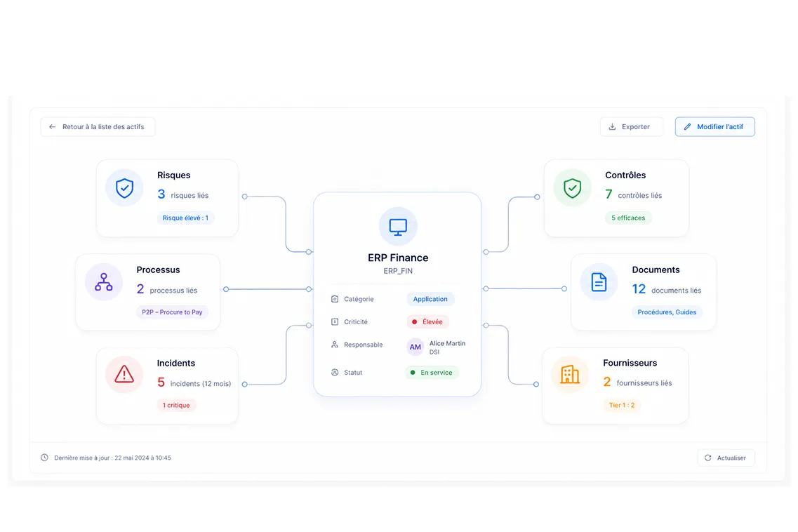Image resolution: width=798 pixels, height=532 pixels.
Task: Click the ERP Finance monitor icon
Action: point(398,227)
